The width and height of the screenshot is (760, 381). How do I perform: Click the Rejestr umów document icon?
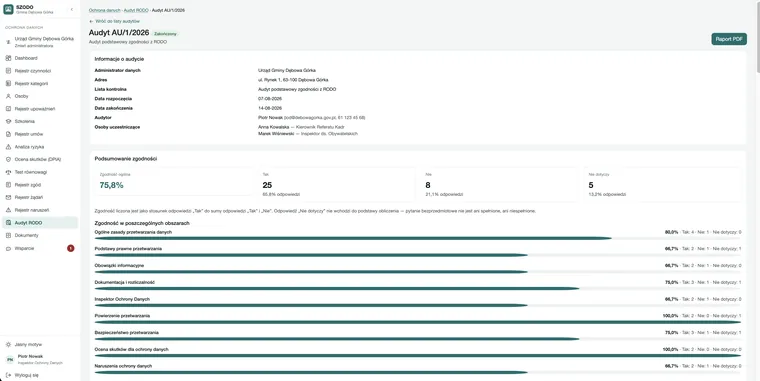tap(8, 134)
